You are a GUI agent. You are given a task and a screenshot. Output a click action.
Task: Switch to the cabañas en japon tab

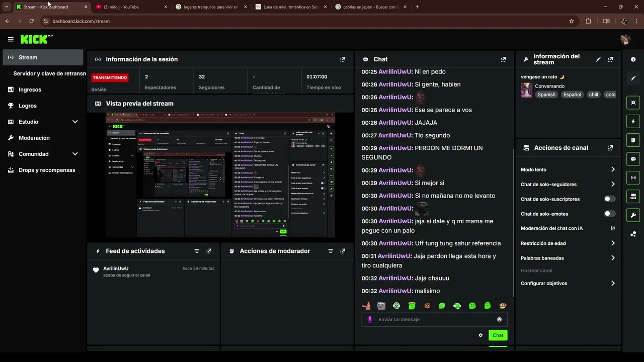tap(371, 7)
